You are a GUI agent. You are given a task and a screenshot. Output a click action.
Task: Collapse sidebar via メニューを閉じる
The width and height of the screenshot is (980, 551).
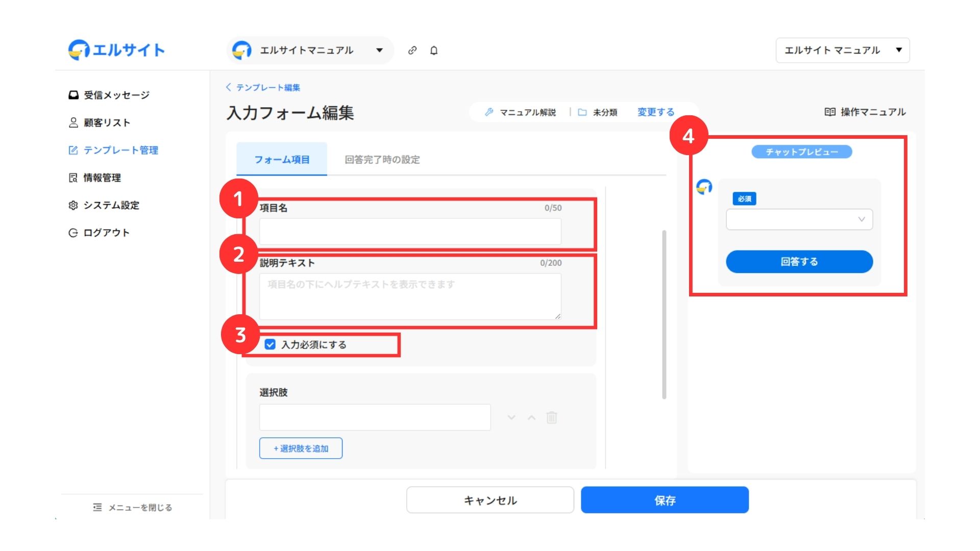click(x=133, y=507)
